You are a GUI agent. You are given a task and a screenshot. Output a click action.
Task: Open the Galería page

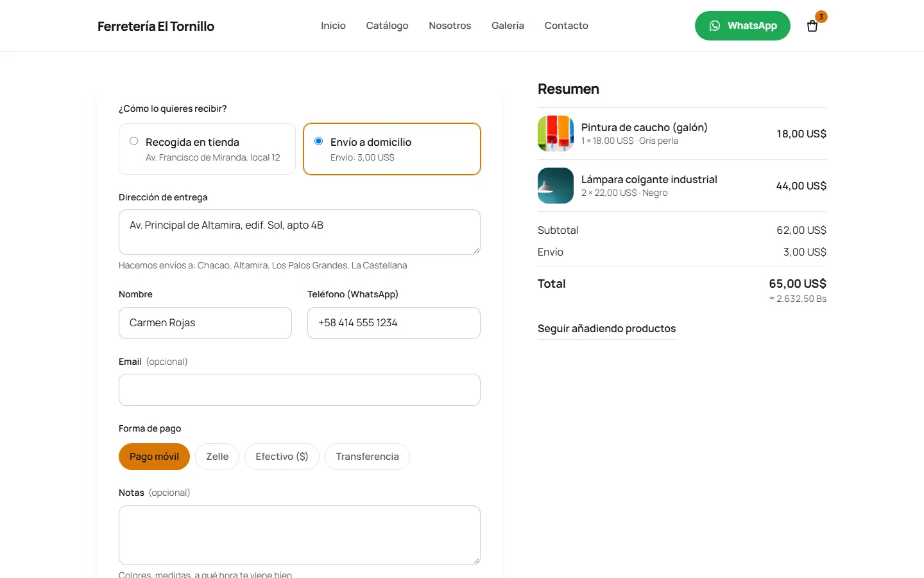[x=508, y=26]
